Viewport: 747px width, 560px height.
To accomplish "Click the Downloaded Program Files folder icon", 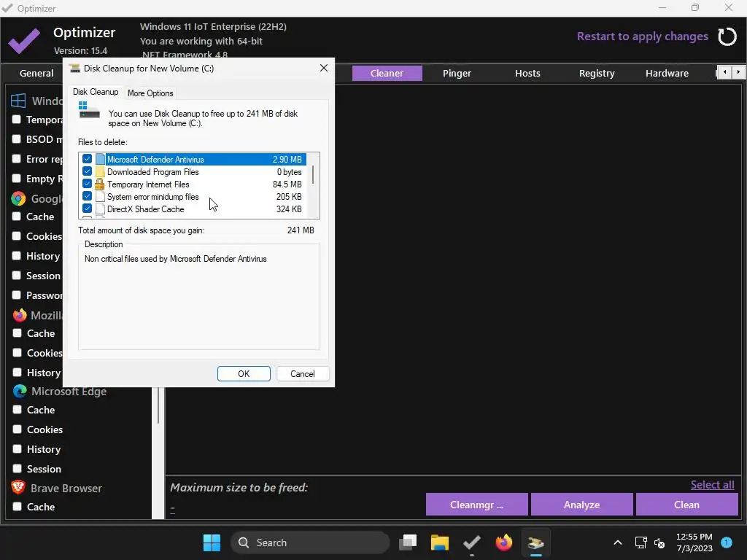I will 100,171.
